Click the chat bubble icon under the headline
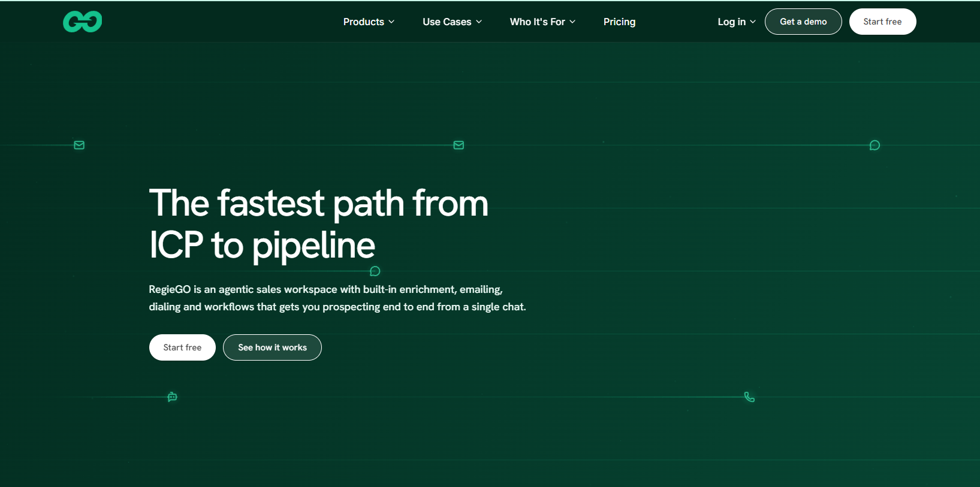 pos(375,271)
